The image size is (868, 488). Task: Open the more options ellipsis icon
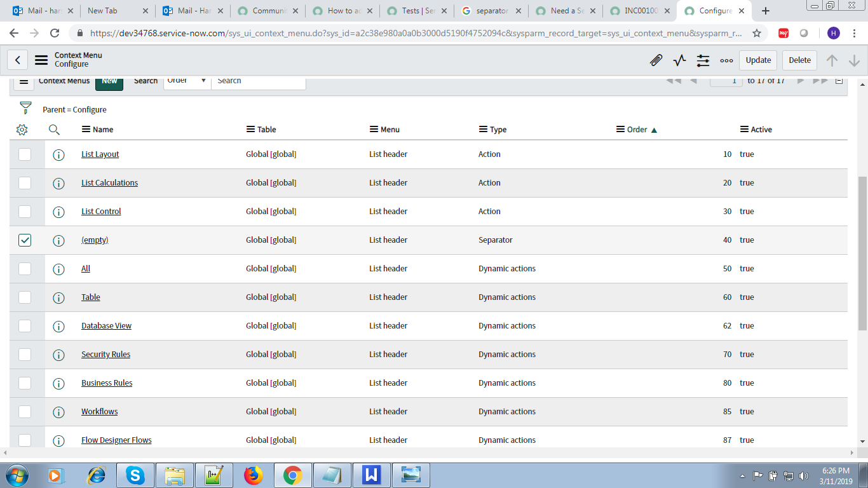[x=726, y=60]
